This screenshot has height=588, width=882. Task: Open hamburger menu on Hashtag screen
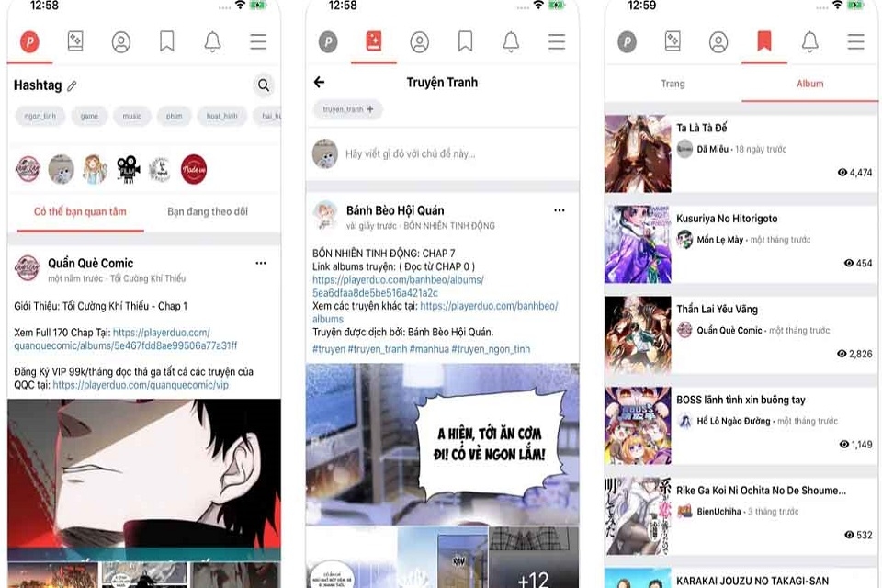(x=259, y=41)
